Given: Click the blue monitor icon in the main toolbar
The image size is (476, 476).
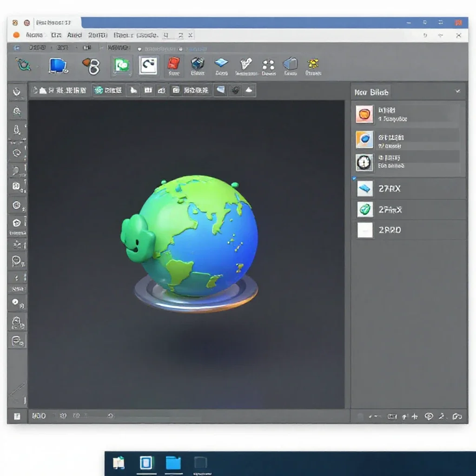Looking at the screenshot, I should [58, 66].
